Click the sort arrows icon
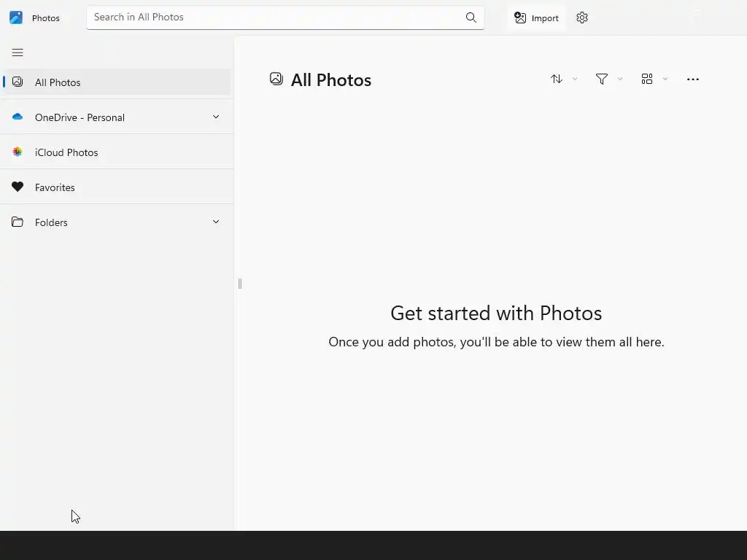This screenshot has width=747, height=560. [557, 79]
